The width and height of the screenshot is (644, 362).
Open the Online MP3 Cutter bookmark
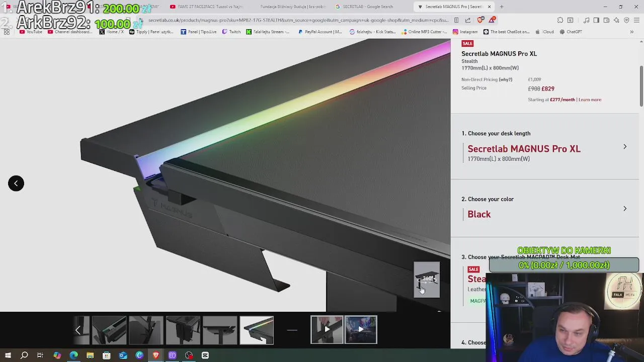(424, 32)
